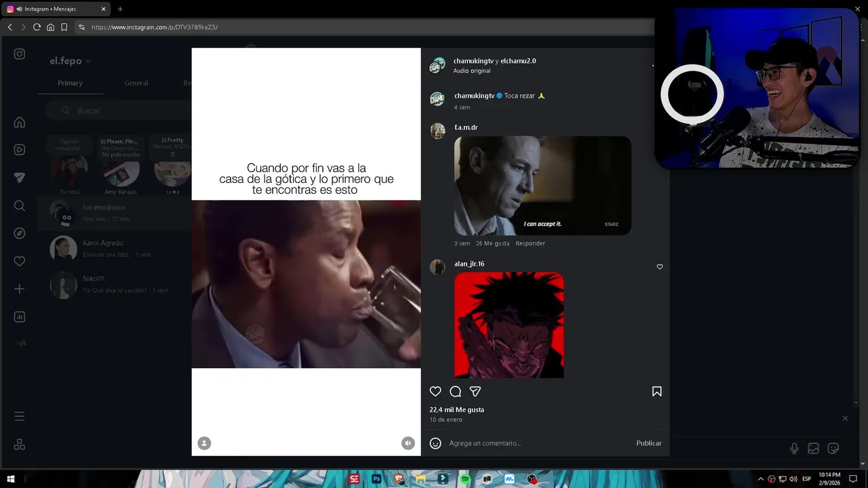868x488 pixels.
Task: Share the post with the paper plane icon
Action: 475,391
